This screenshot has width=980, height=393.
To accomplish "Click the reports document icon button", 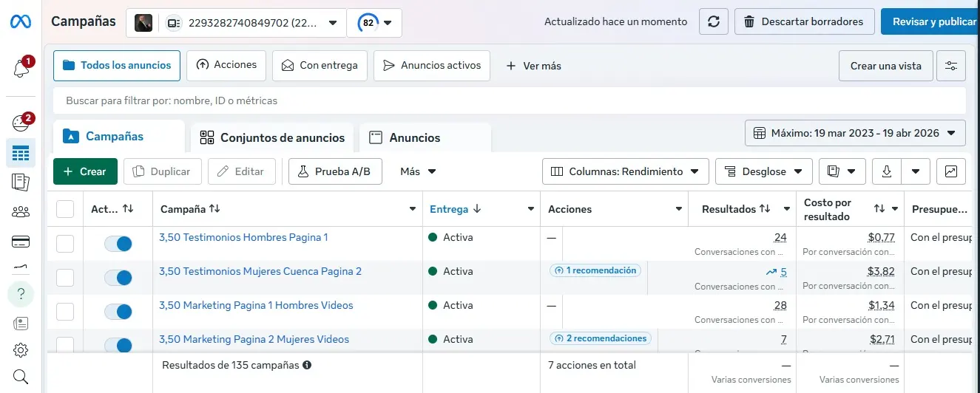I will (842, 171).
